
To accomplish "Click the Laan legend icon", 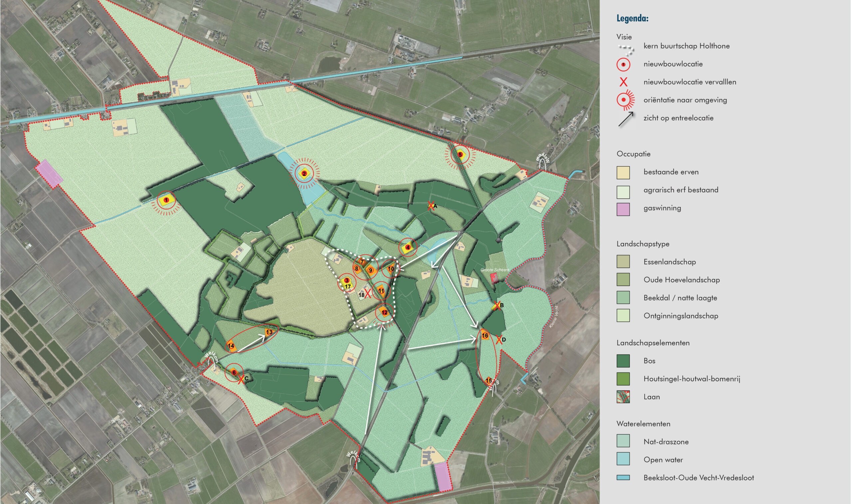I will (623, 397).
